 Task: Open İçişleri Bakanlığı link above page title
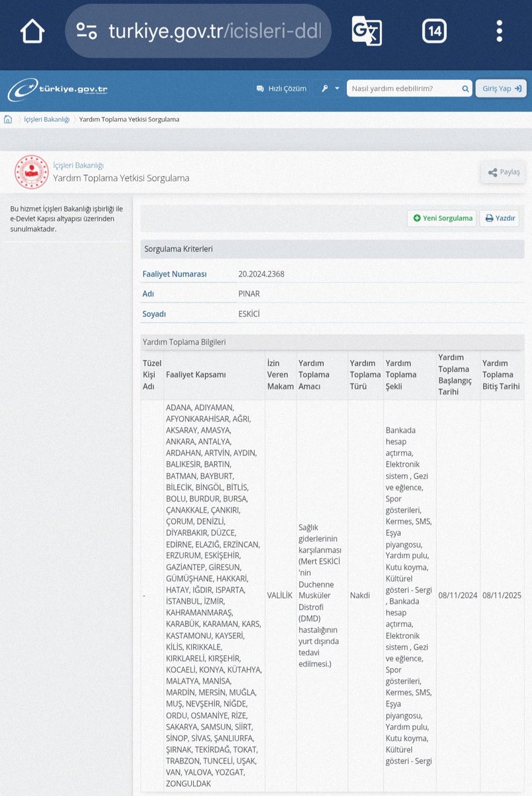pyautogui.click(x=78, y=165)
